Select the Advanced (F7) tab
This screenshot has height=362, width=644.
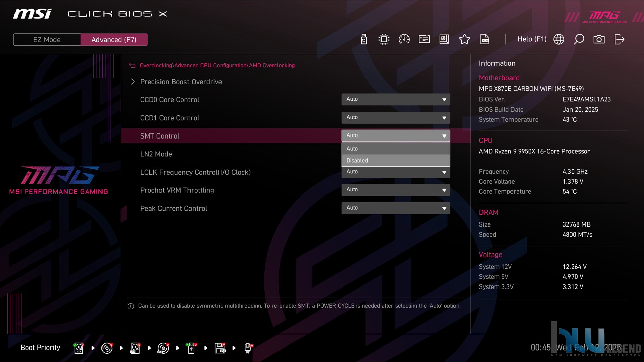click(114, 39)
